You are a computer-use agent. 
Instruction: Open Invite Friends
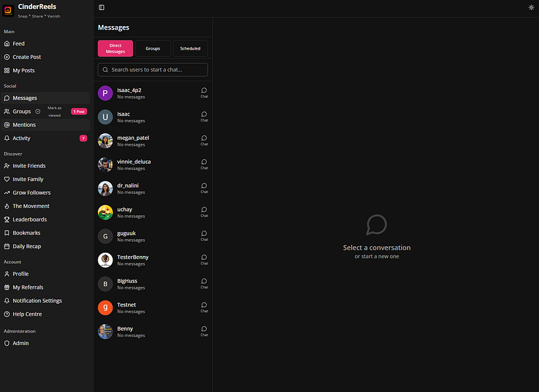[x=45, y=166]
